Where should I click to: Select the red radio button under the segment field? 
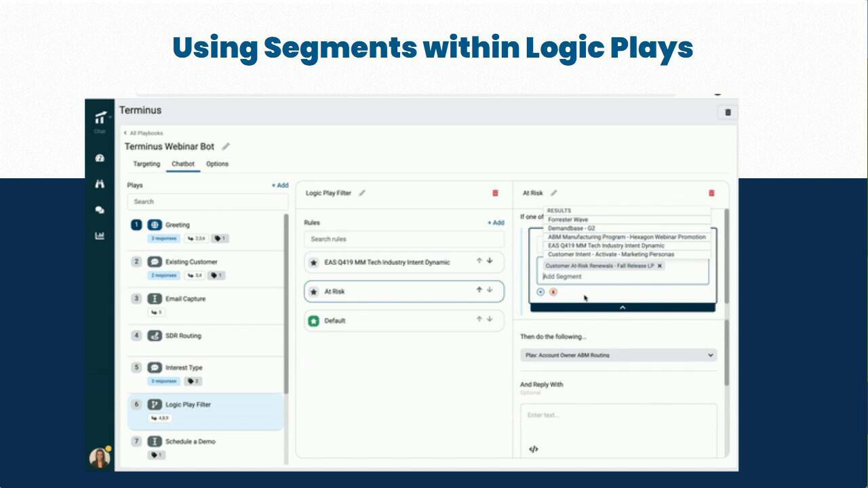553,291
